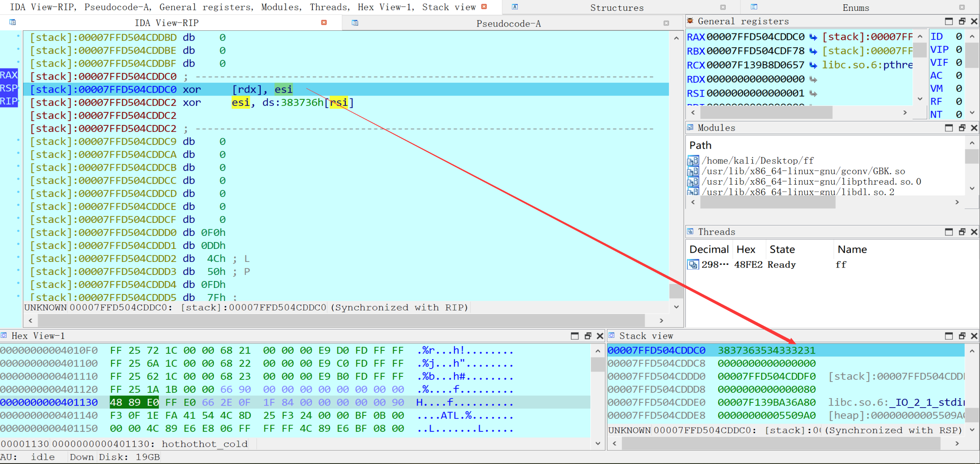Toggle the NT flag value
This screenshot has height=464, width=980.
[959, 114]
